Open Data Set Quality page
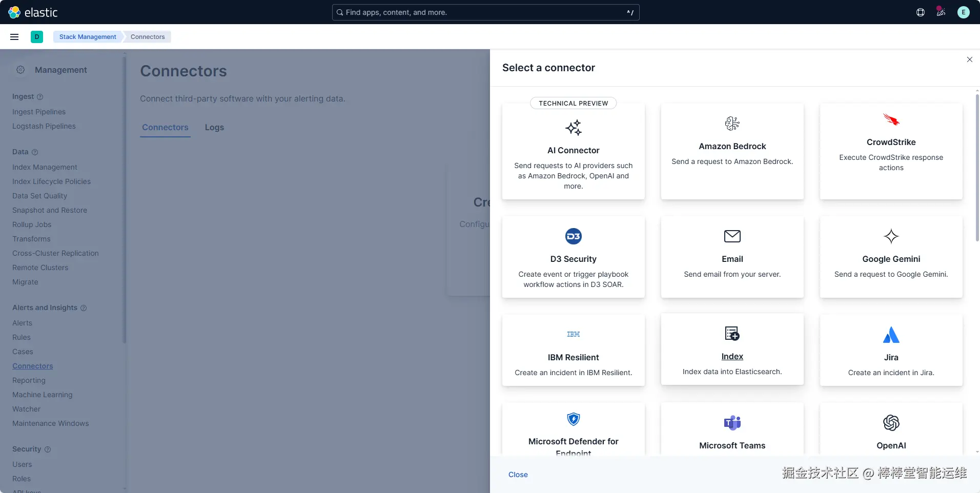This screenshot has height=493, width=980. pyautogui.click(x=39, y=196)
